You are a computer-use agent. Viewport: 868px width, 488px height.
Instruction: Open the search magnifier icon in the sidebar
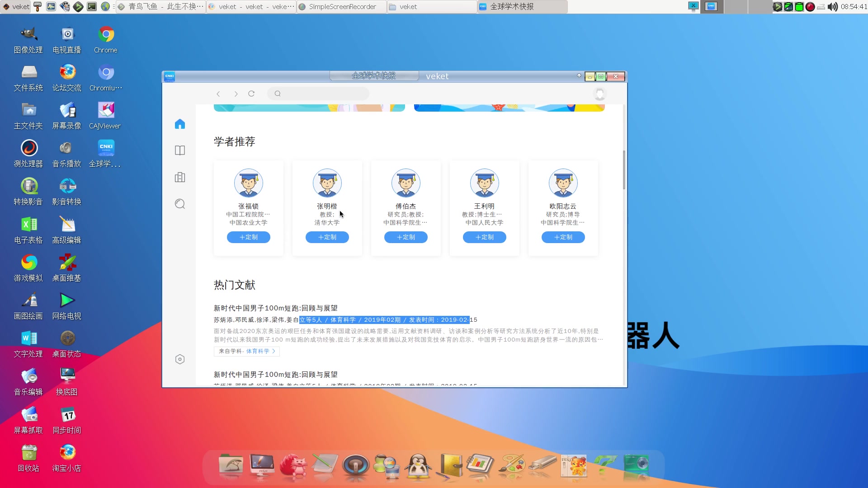point(179,204)
